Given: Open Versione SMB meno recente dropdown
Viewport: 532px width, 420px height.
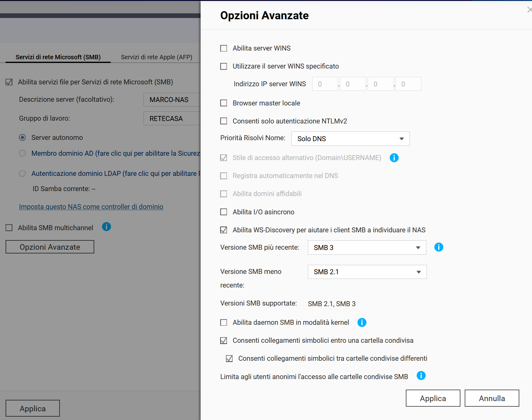Looking at the screenshot, I should pos(367,272).
